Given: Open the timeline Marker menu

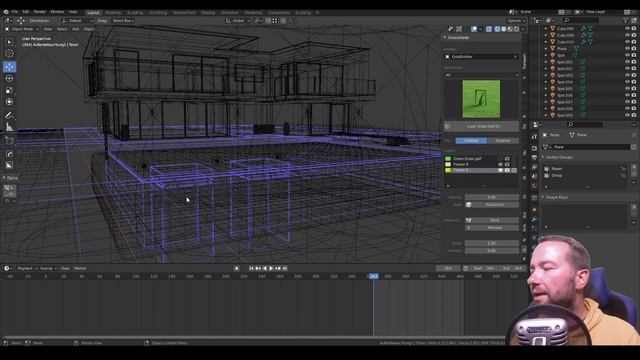Looking at the screenshot, I should [x=80, y=268].
